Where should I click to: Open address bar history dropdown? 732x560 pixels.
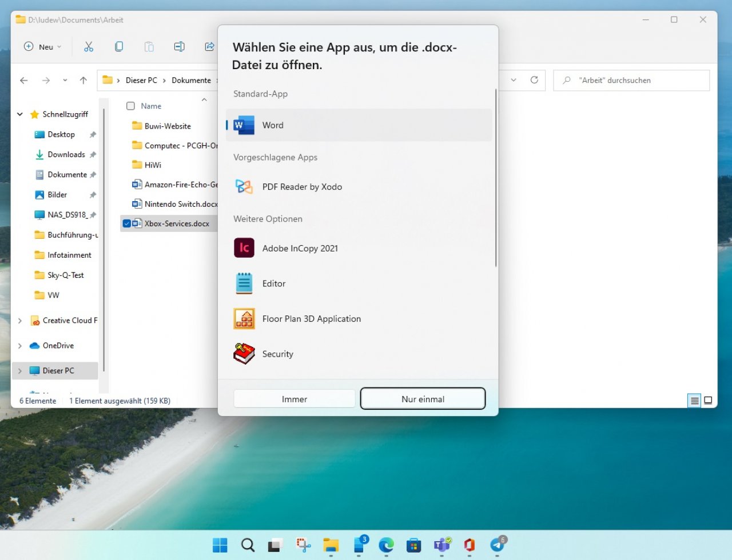click(514, 80)
